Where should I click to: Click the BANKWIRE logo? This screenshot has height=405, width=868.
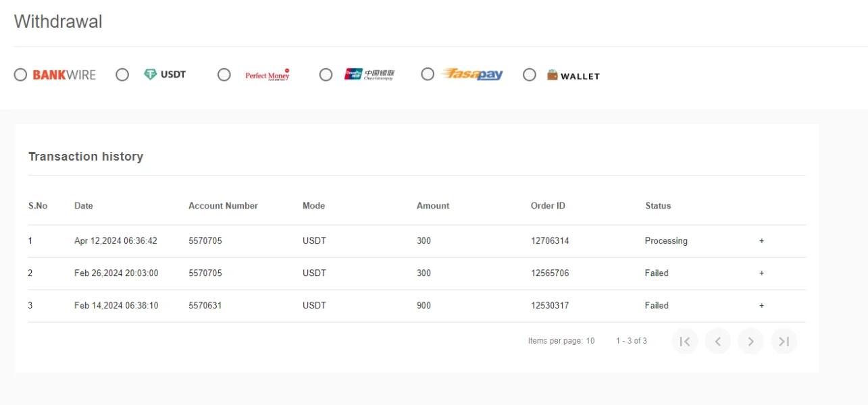[x=64, y=75]
